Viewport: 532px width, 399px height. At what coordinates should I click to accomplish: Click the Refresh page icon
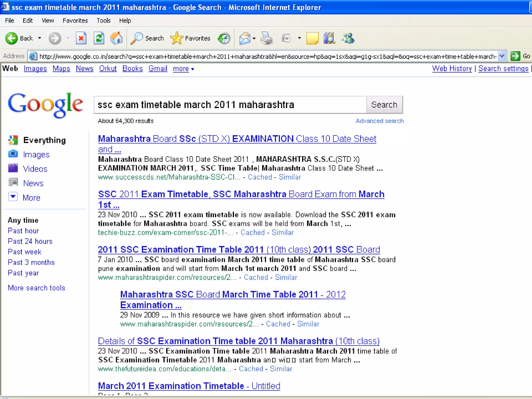pos(99,38)
